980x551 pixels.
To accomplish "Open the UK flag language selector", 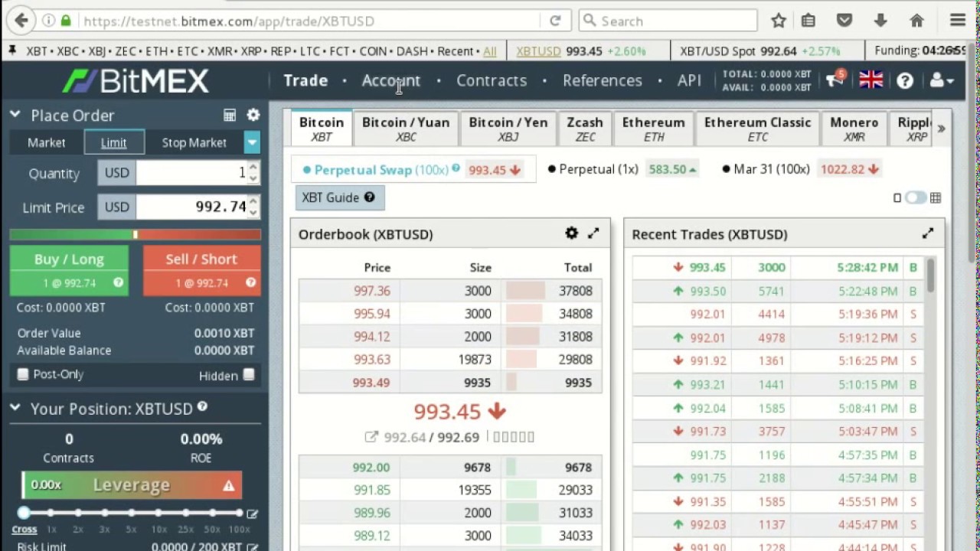I will (x=871, y=80).
